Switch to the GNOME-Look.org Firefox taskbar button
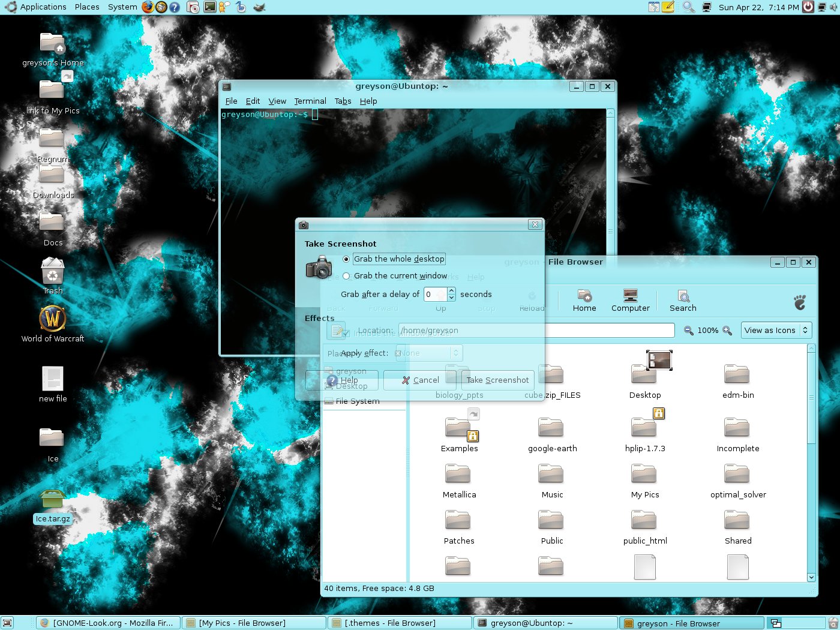The width and height of the screenshot is (840, 630). (x=108, y=623)
